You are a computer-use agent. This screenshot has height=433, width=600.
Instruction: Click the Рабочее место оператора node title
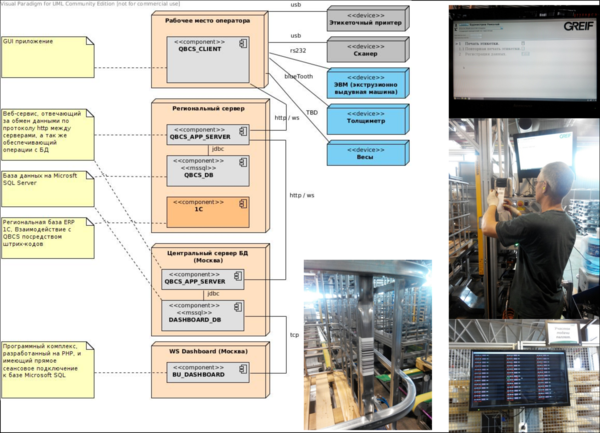[x=206, y=21]
